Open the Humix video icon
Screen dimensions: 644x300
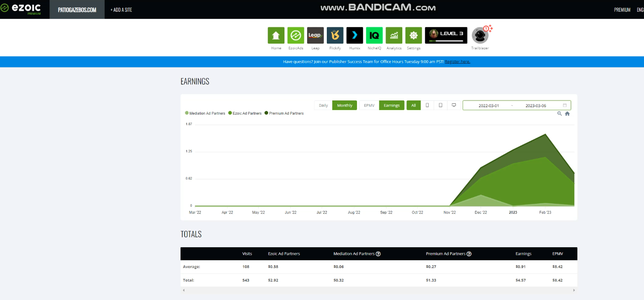tap(355, 36)
